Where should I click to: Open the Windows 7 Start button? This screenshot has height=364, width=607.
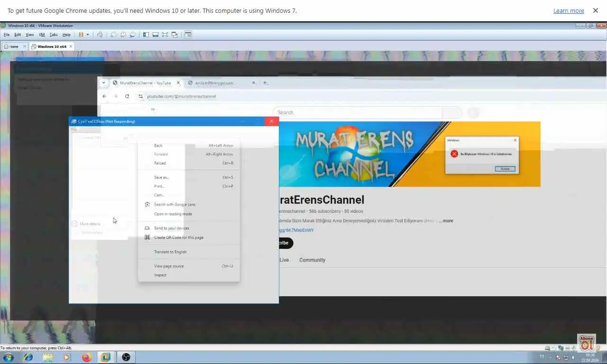8,357
